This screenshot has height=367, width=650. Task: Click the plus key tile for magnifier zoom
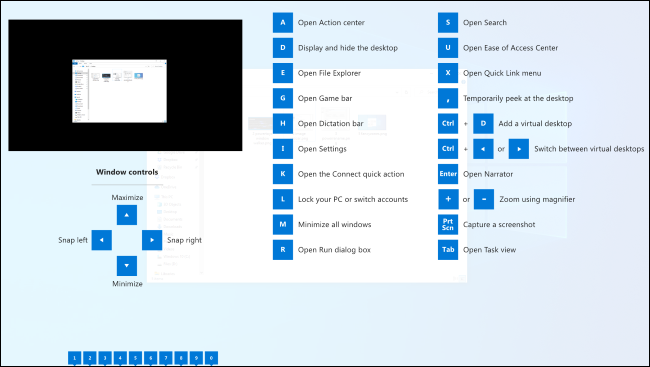click(x=449, y=199)
